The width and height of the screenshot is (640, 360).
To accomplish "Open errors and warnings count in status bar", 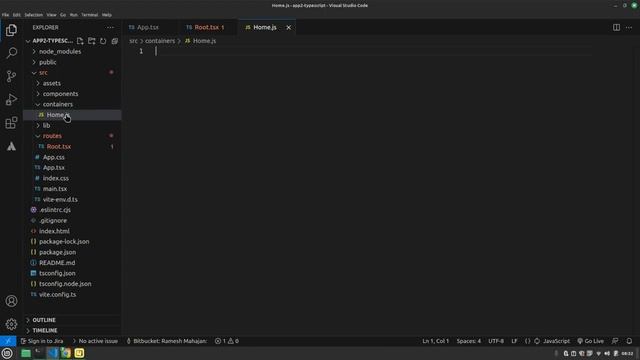I will tap(227, 341).
